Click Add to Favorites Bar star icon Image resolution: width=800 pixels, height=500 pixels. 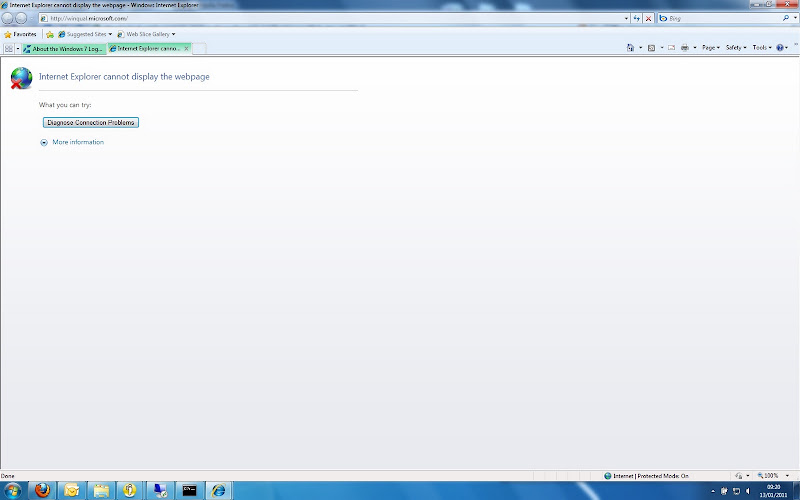point(50,34)
